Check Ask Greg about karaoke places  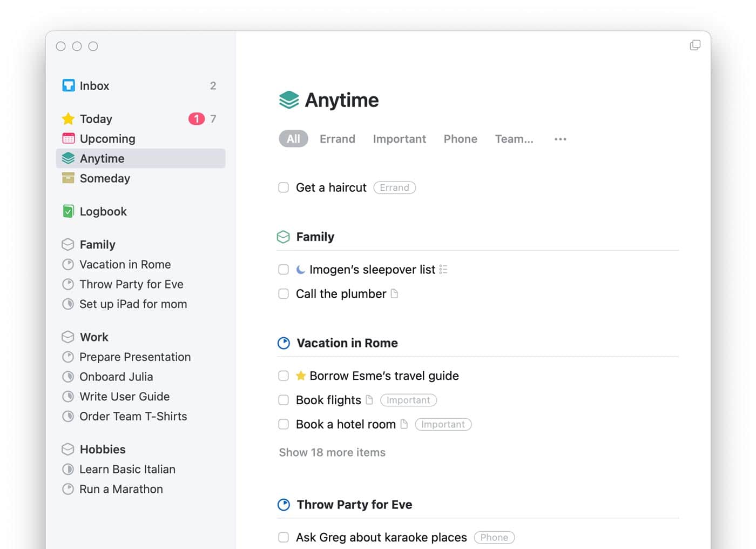[283, 537]
